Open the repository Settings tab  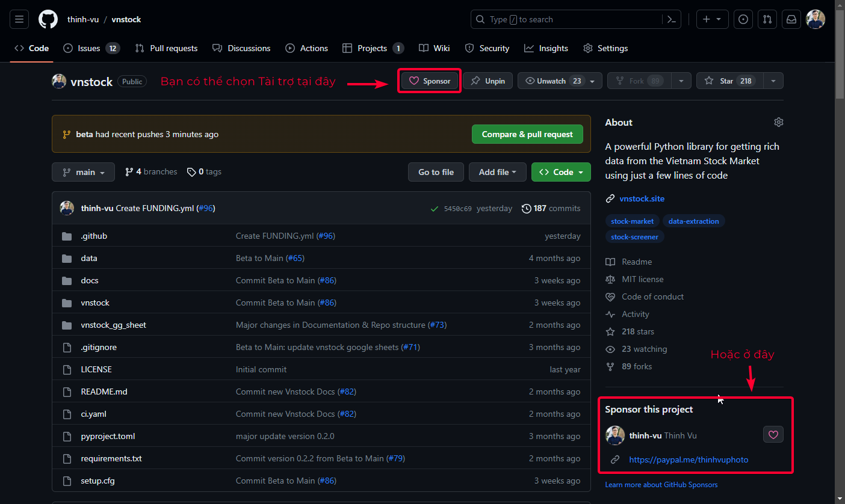pos(605,48)
